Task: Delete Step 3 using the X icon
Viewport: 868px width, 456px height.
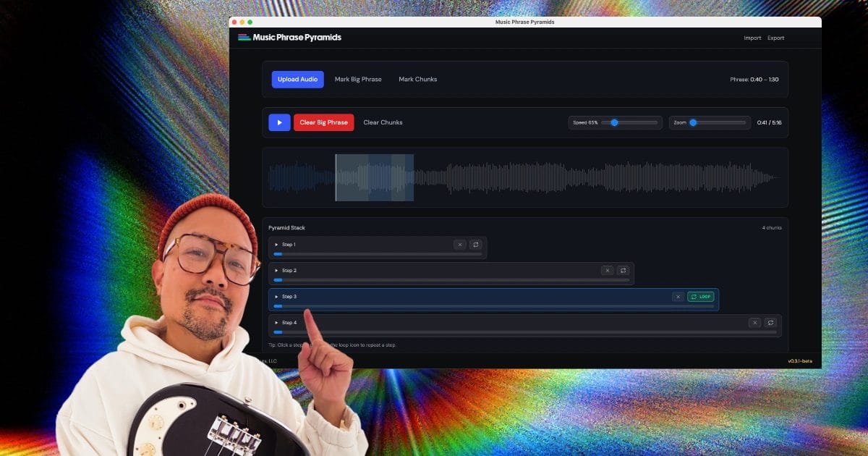Action: point(678,297)
